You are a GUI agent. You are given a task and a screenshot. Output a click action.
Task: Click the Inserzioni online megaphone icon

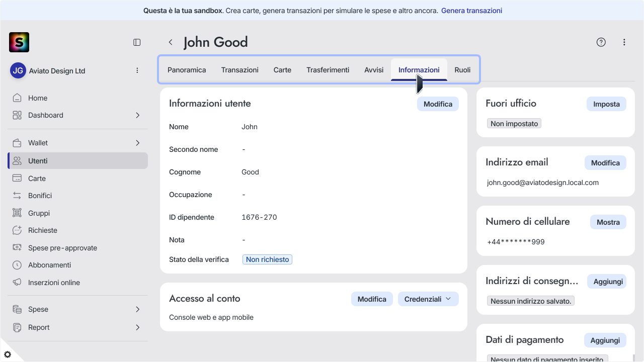pos(17,283)
